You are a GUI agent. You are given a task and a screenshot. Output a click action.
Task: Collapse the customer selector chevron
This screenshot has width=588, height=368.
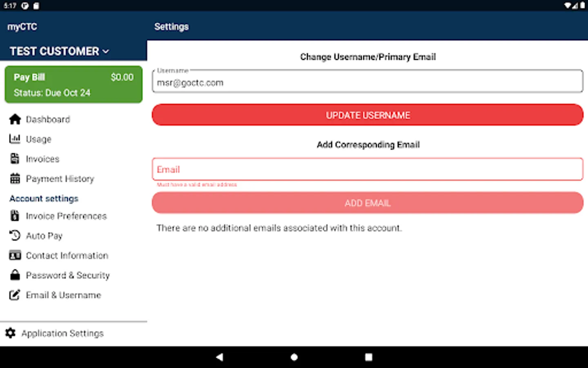pos(106,51)
